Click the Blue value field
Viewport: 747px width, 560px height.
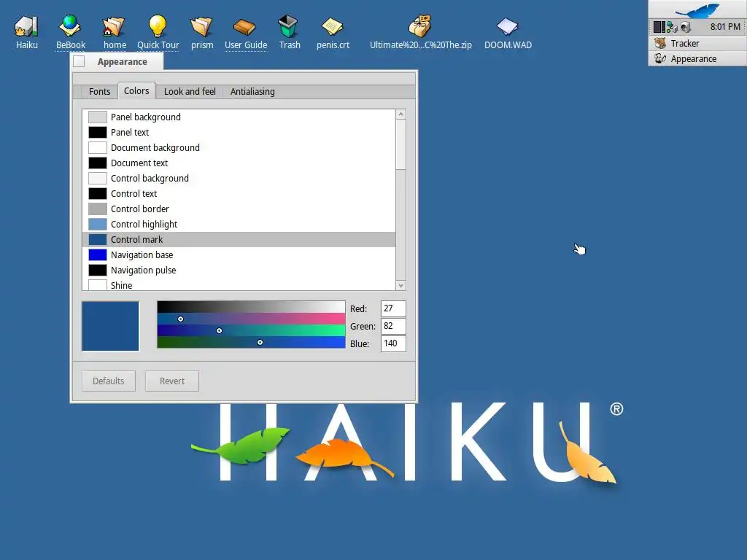[x=393, y=343]
